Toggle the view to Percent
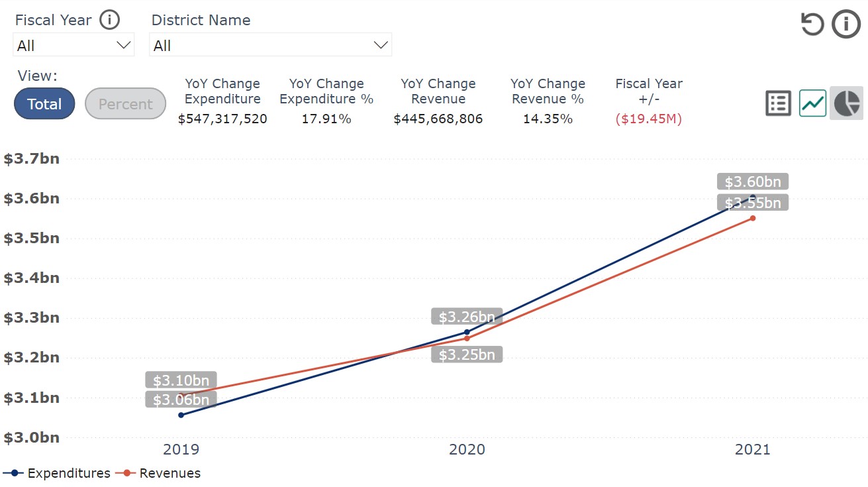This screenshot has width=868, height=487. [126, 104]
